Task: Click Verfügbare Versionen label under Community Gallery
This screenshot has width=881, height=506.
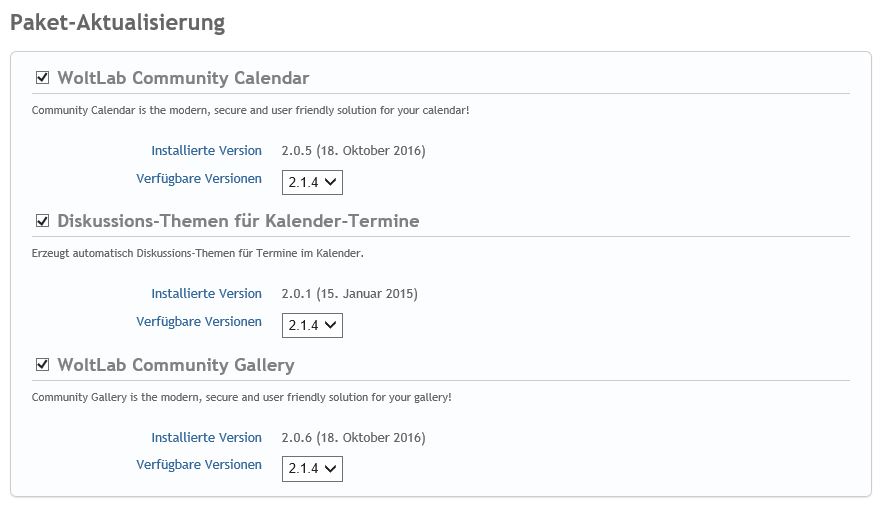Action: coord(199,465)
